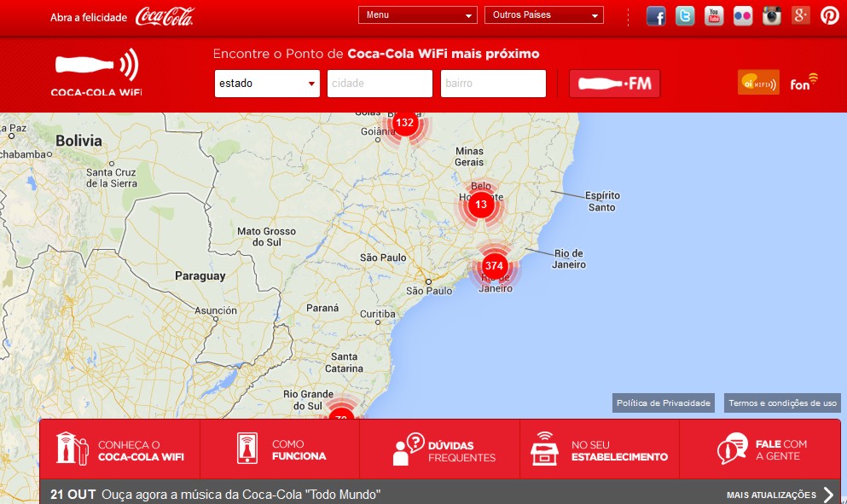Viewport: 847px width, 504px height.
Task: Click the Santa Cruz de la Sierra label
Action: pos(111,177)
